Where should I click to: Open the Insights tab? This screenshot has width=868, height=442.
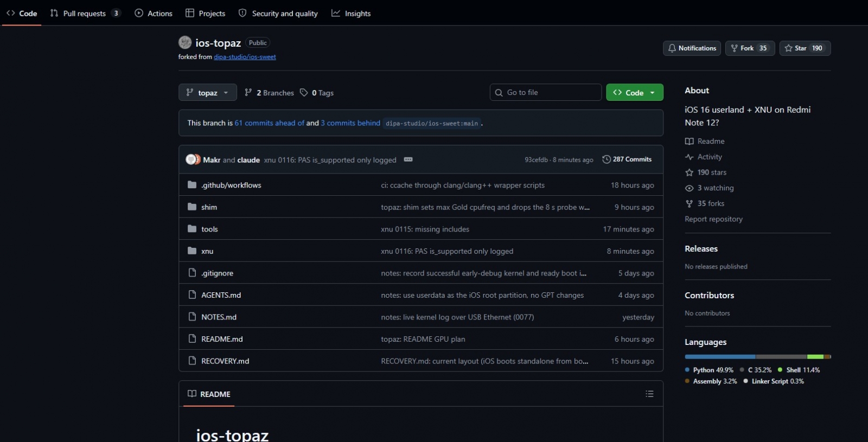(x=351, y=13)
